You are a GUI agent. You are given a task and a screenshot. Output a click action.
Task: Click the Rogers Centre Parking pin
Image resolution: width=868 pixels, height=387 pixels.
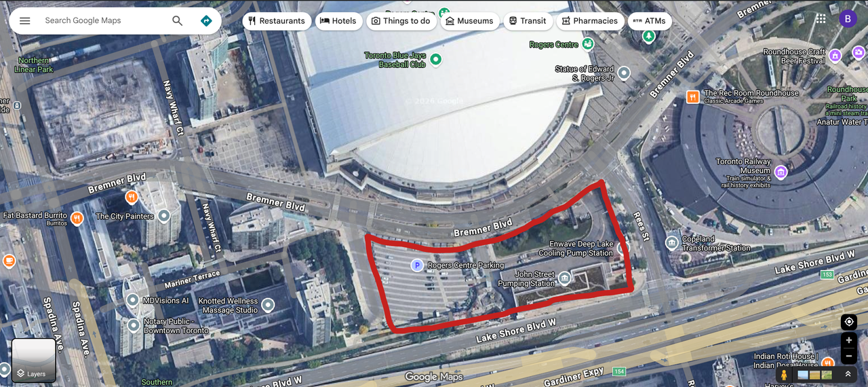point(418,265)
